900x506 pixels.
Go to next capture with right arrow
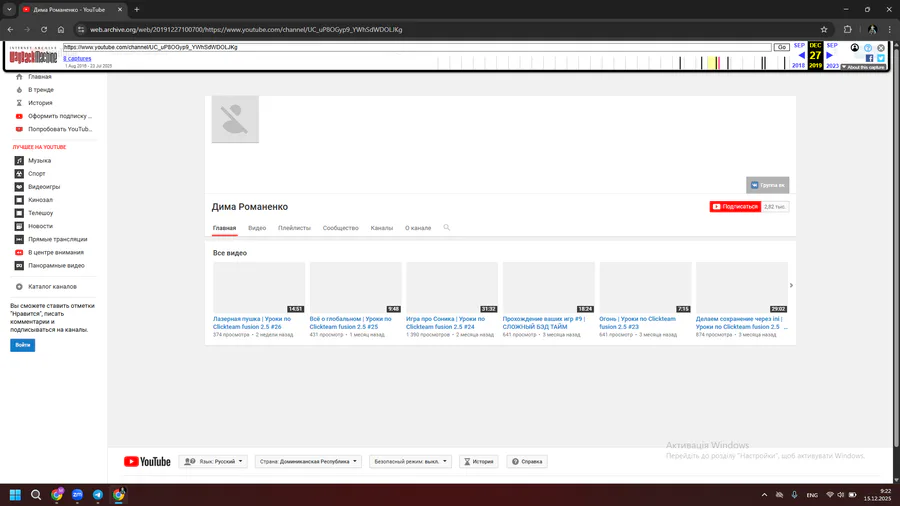click(829, 56)
